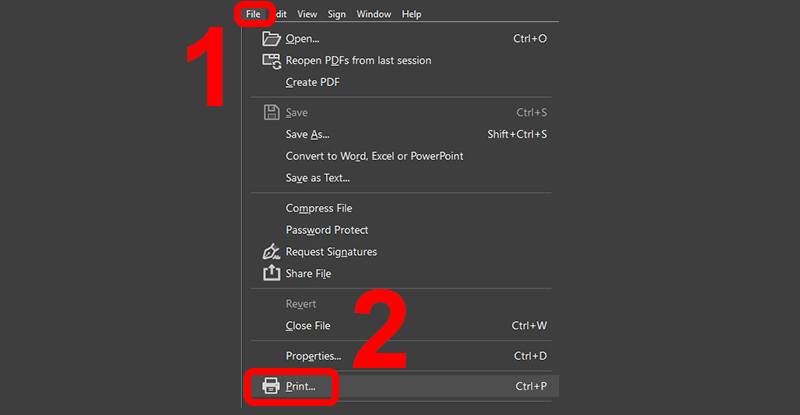Choose Close File from the menu
The height and width of the screenshot is (415, 800).
click(308, 325)
